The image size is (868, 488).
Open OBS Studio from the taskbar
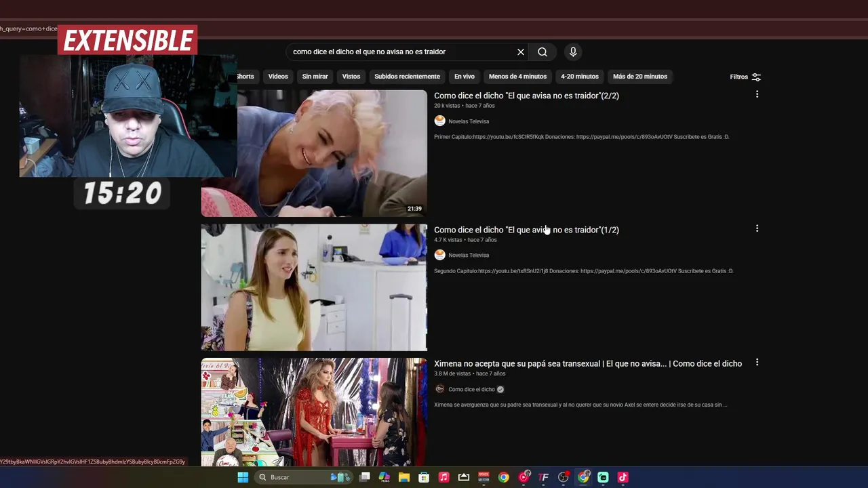tap(564, 477)
